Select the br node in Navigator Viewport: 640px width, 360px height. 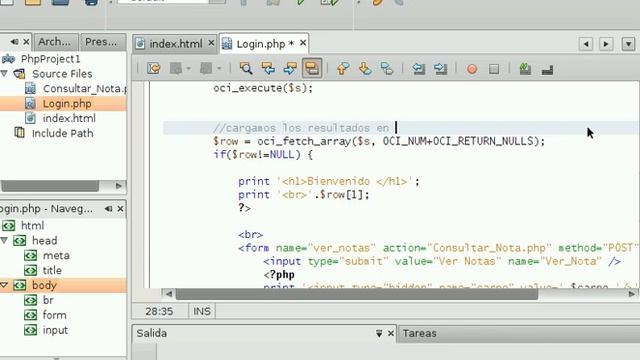click(48, 300)
